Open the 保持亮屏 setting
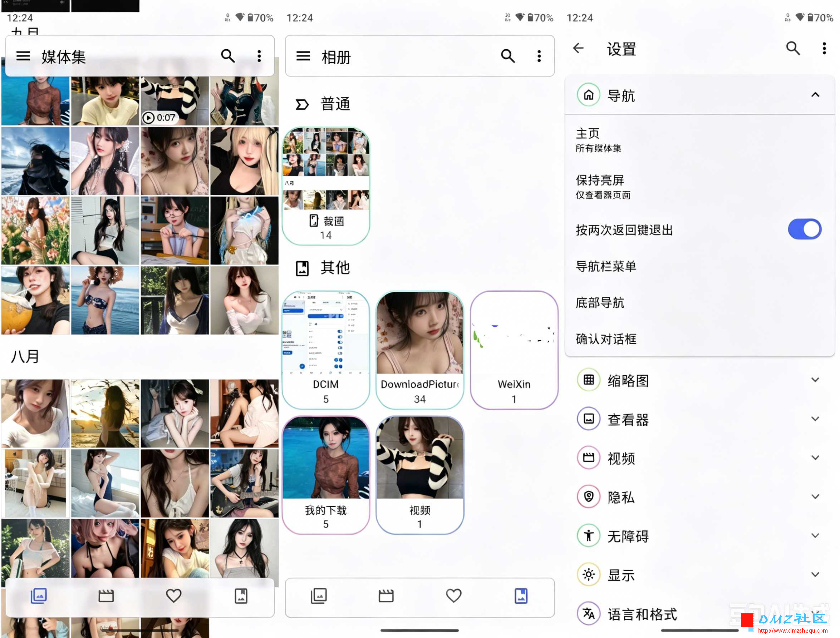Viewport: 840px width, 638px height. coord(699,186)
